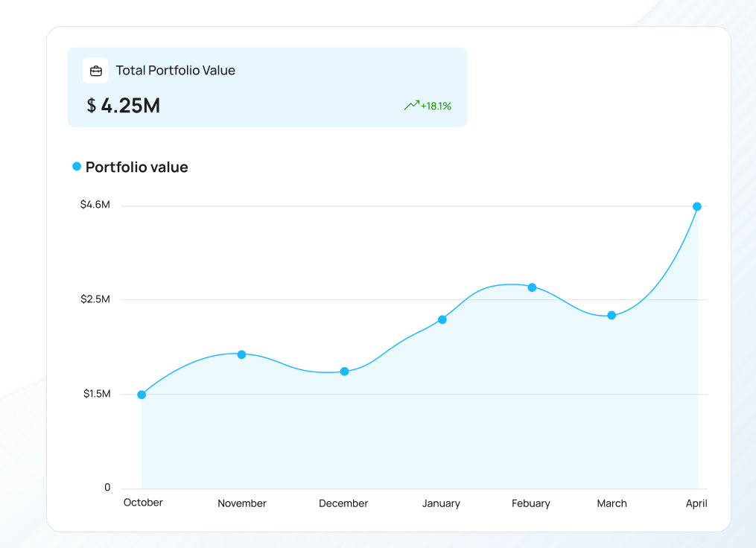The width and height of the screenshot is (756, 548).
Task: Click the briefcase portfolio icon
Action: pyautogui.click(x=96, y=71)
